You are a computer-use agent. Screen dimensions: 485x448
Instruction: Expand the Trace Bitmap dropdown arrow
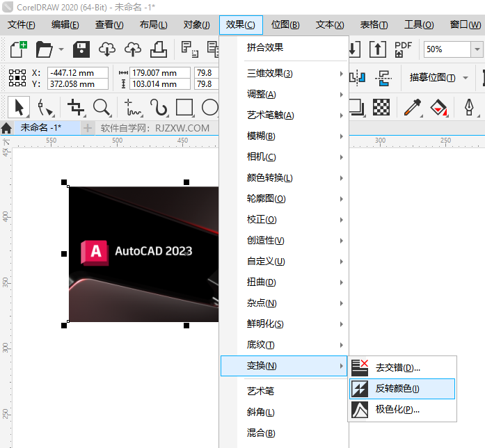tap(466, 78)
